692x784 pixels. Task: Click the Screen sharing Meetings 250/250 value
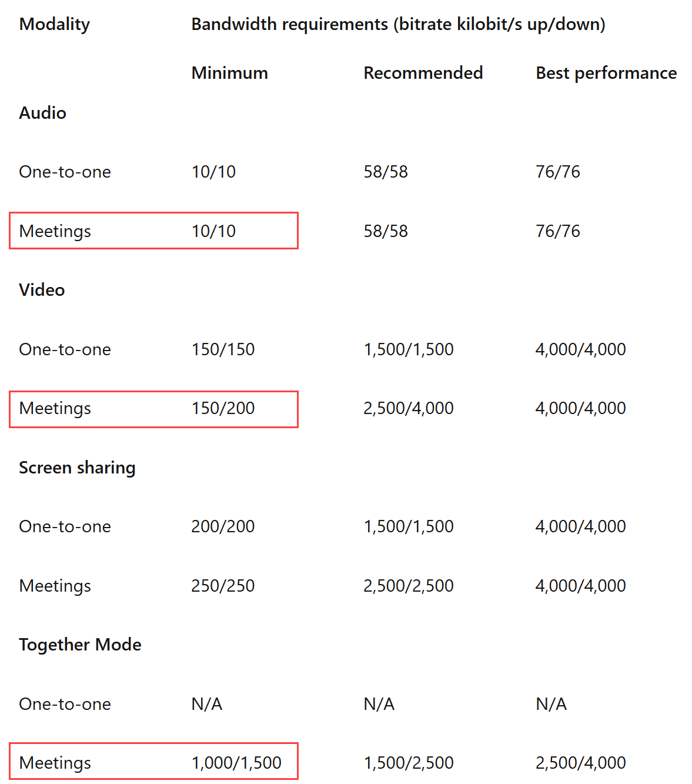pos(223,586)
